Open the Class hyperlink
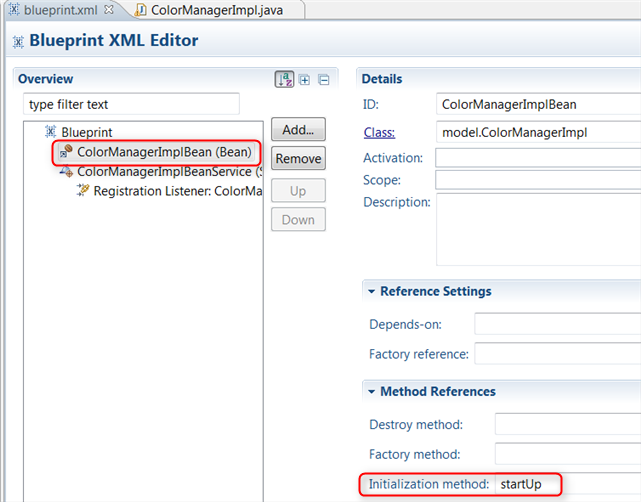Viewport: 641px width, 502px height. [379, 132]
